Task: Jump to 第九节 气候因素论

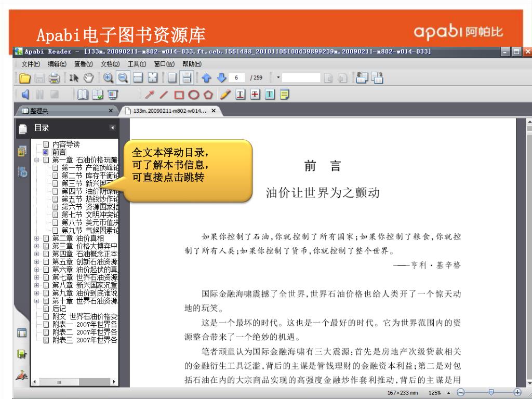Action: pos(89,230)
